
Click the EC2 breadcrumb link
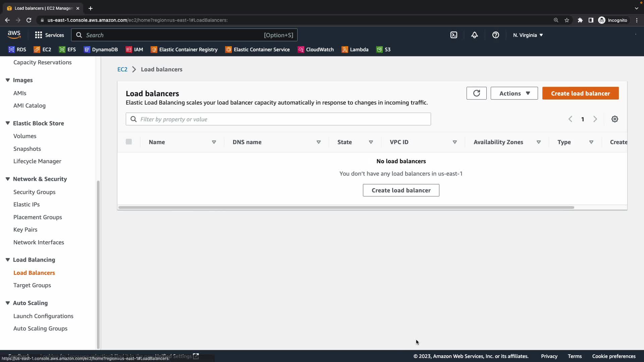pos(122,69)
